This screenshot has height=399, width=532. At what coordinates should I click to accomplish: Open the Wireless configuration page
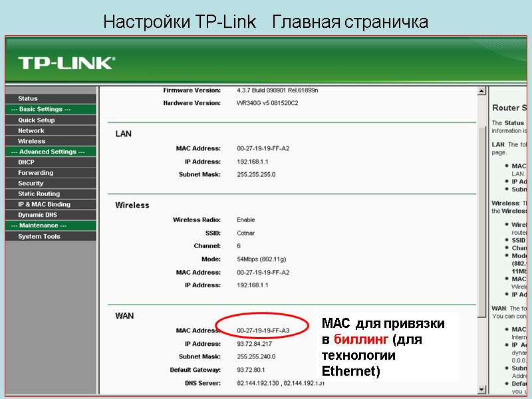point(32,140)
